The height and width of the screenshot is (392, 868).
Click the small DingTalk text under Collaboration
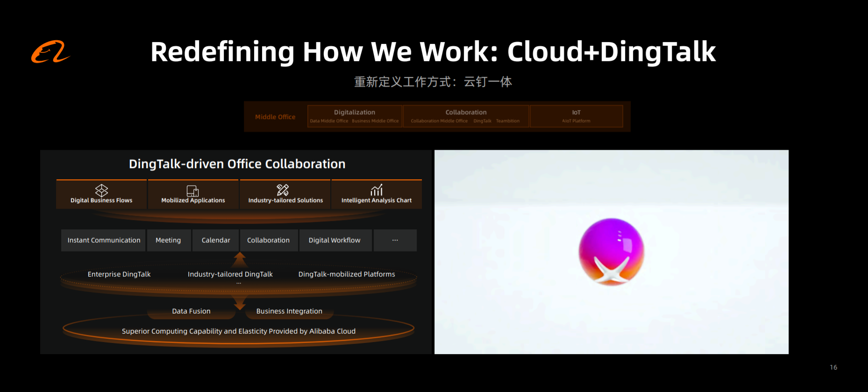[x=483, y=121]
